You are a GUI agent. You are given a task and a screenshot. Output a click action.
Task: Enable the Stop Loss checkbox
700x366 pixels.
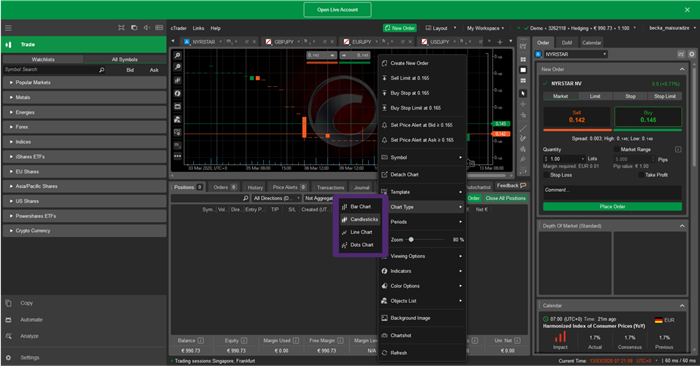coord(546,175)
